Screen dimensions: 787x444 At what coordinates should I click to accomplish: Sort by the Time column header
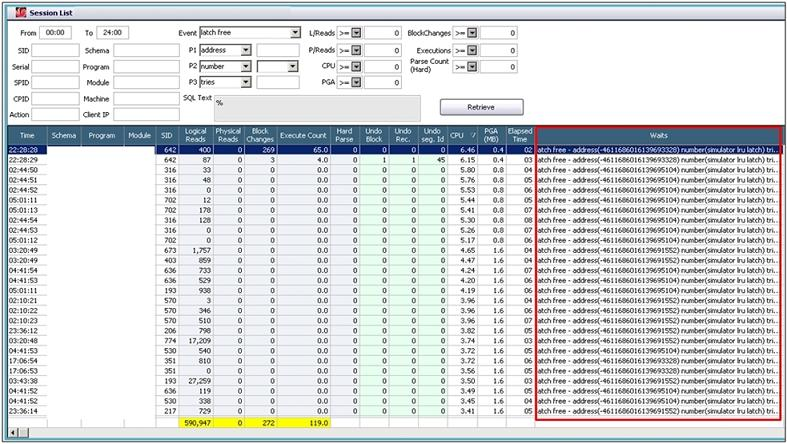[27, 135]
